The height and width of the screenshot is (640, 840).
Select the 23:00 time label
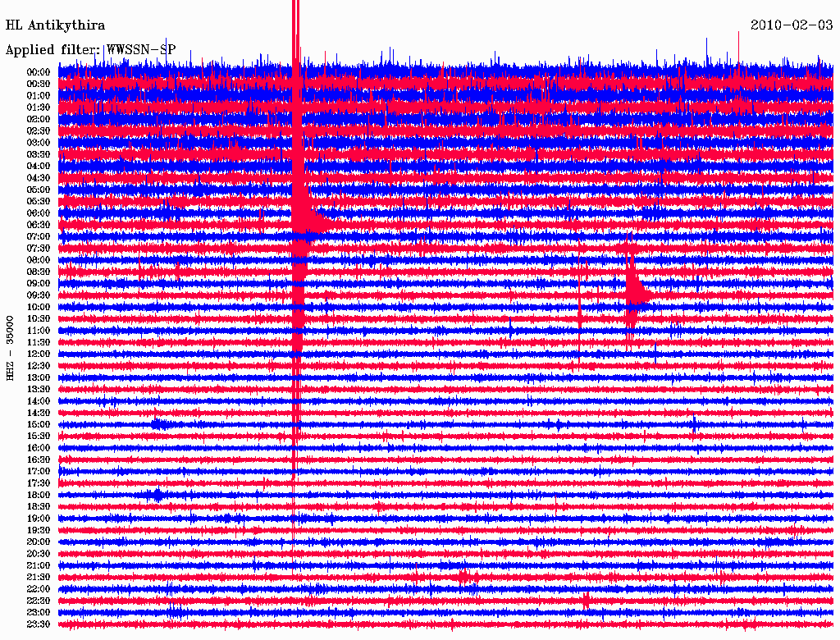tap(39, 613)
